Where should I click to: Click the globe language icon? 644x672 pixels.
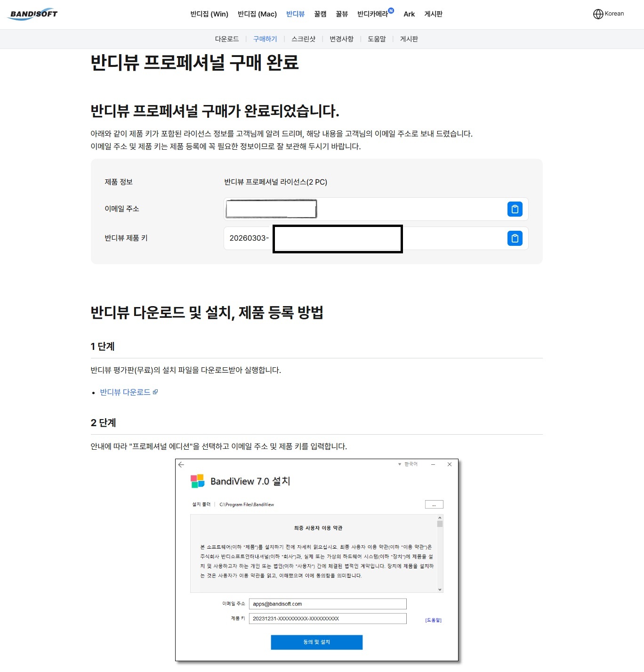(x=598, y=14)
